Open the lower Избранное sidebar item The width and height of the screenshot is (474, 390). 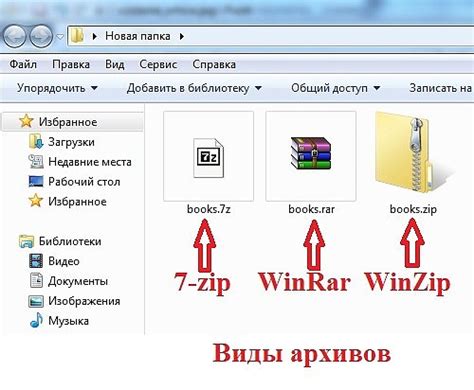pos(77,201)
